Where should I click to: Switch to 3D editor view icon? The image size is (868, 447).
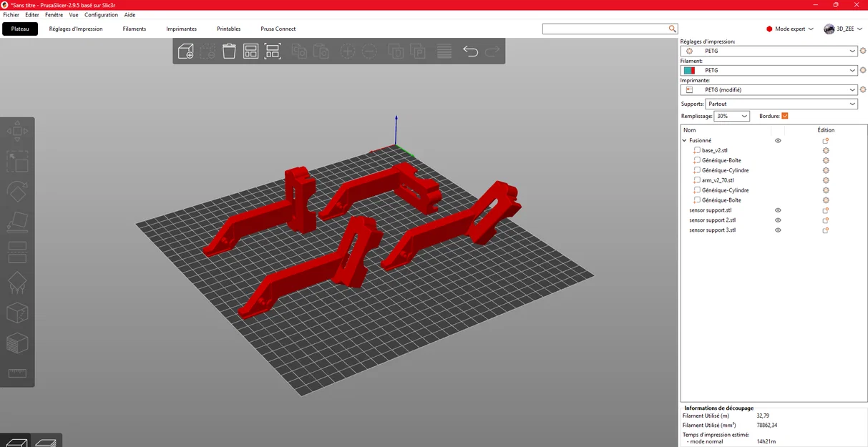click(16, 441)
